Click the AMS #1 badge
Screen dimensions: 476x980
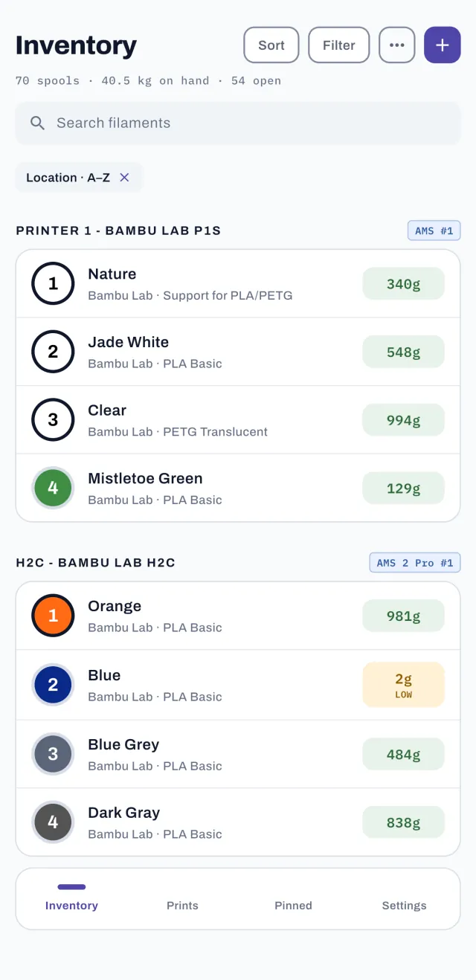pyautogui.click(x=434, y=231)
